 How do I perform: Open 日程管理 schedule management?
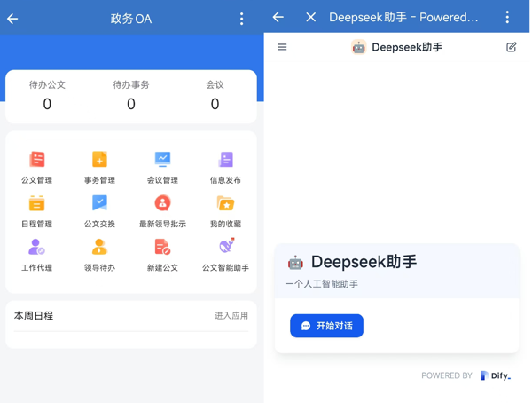[37, 211]
